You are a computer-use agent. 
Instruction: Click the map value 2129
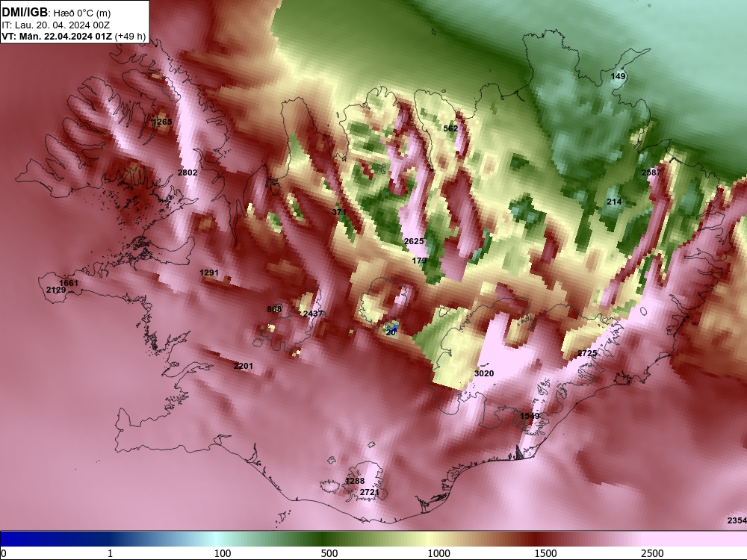point(56,290)
